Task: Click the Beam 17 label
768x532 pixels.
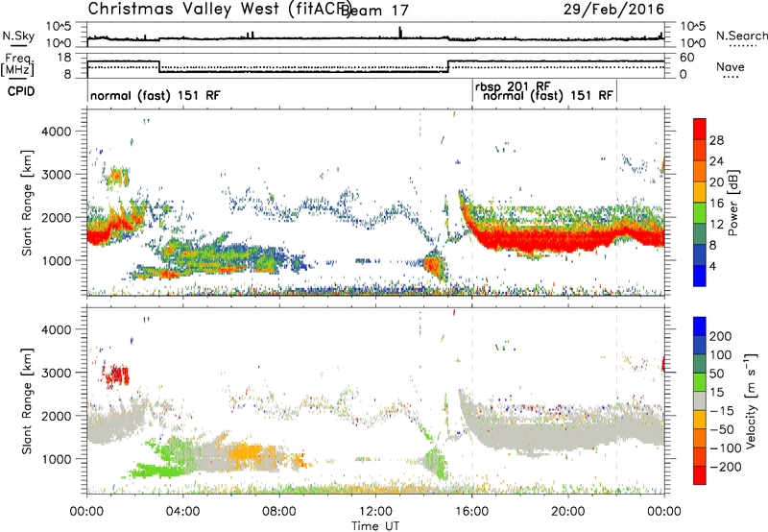Action: [374, 11]
